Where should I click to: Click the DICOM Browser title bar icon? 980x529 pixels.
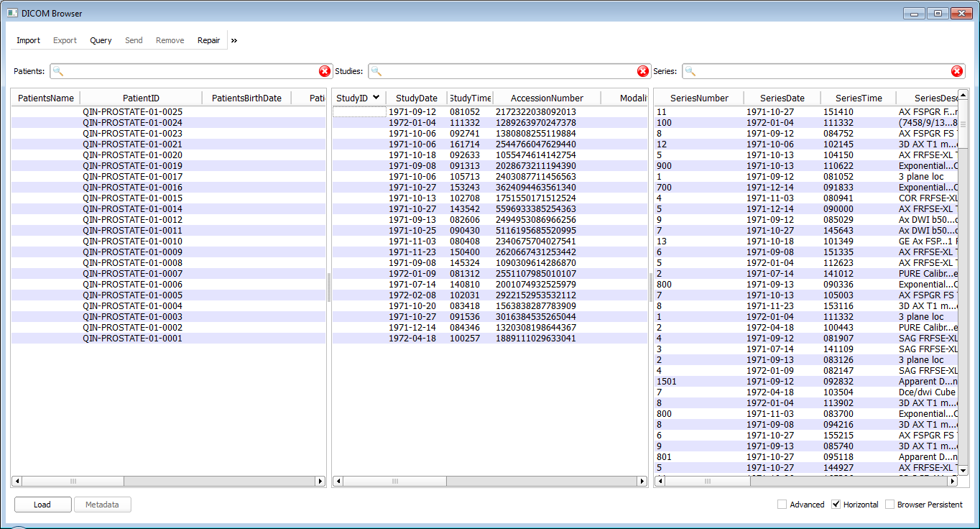pos(12,13)
